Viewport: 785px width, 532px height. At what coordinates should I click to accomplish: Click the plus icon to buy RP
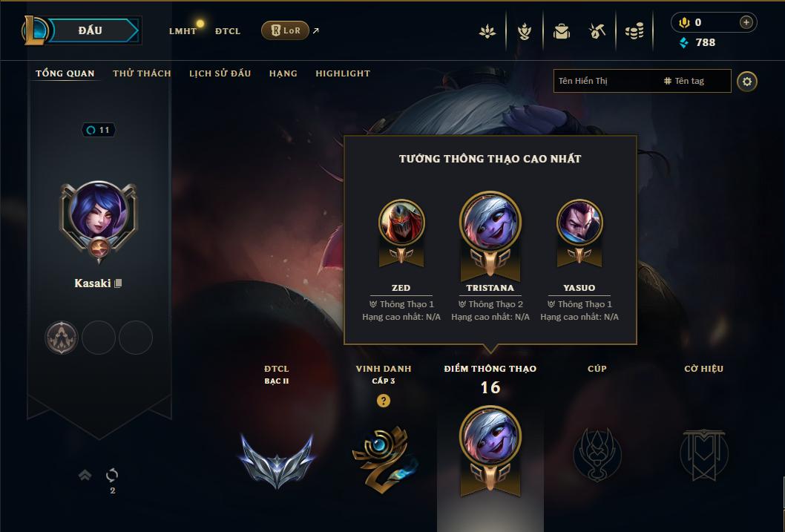coord(746,22)
